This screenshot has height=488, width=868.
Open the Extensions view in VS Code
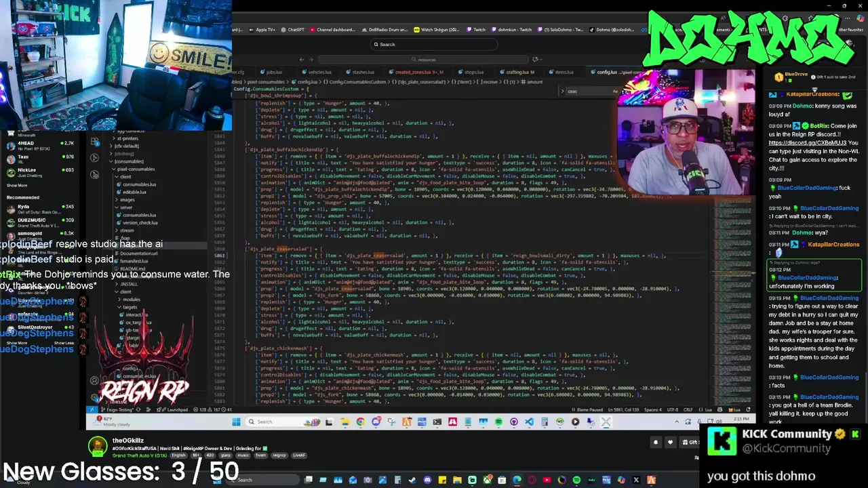click(x=95, y=142)
